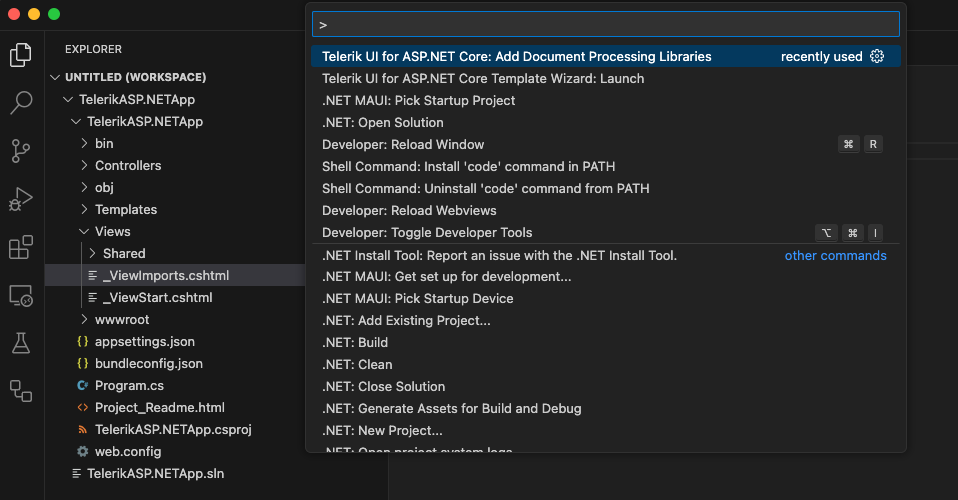Run .NET: Close Solution command
Viewport: 958px width, 500px height.
[605, 386]
